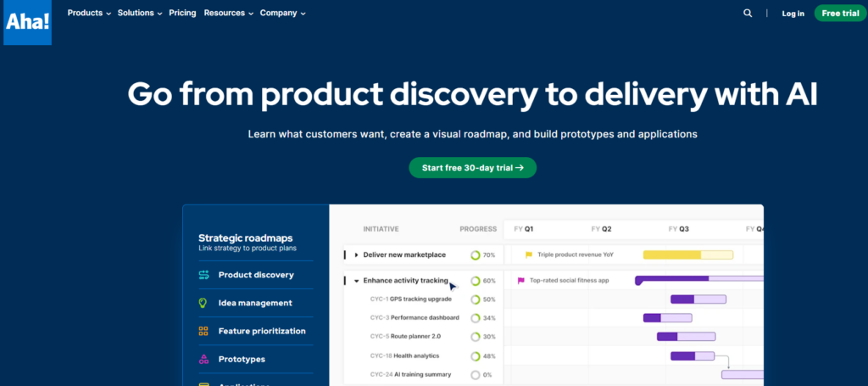Click the Prototypes shapes icon
This screenshot has width=868, height=386.
pos(203,359)
